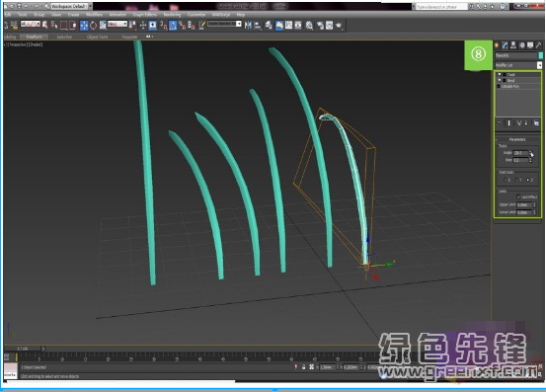
Task: Toggle the Bend modifier light bulb
Action: pyautogui.click(x=500, y=80)
